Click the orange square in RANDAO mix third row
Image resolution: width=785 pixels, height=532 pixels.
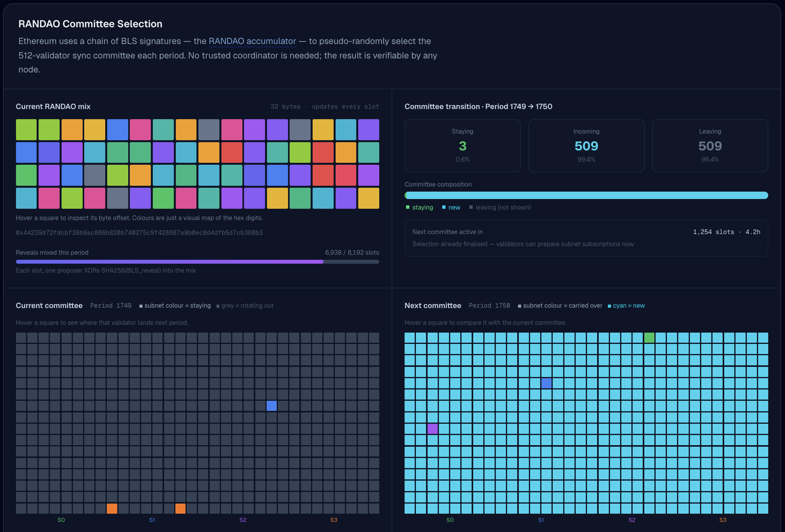[140, 175]
